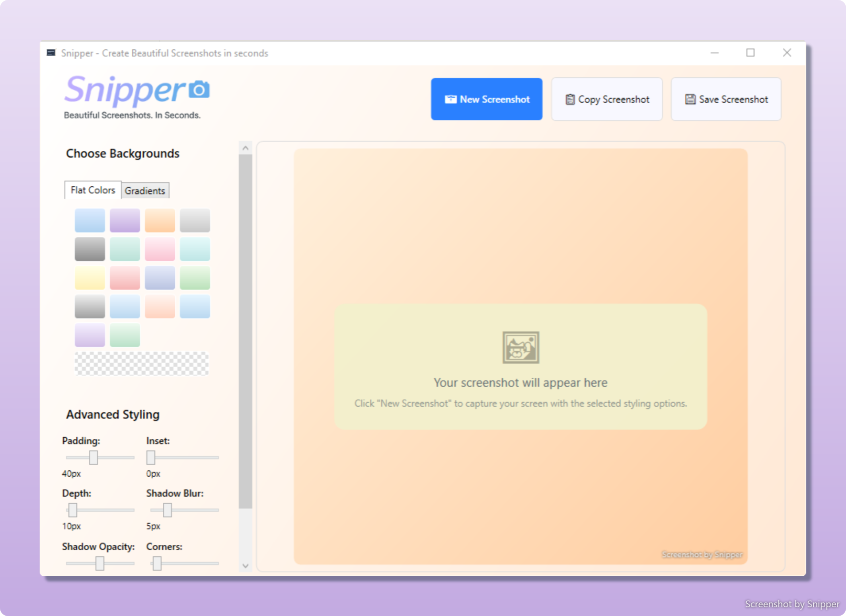Select the dark gray swatch in second row
The height and width of the screenshot is (616, 846).
[x=90, y=249]
